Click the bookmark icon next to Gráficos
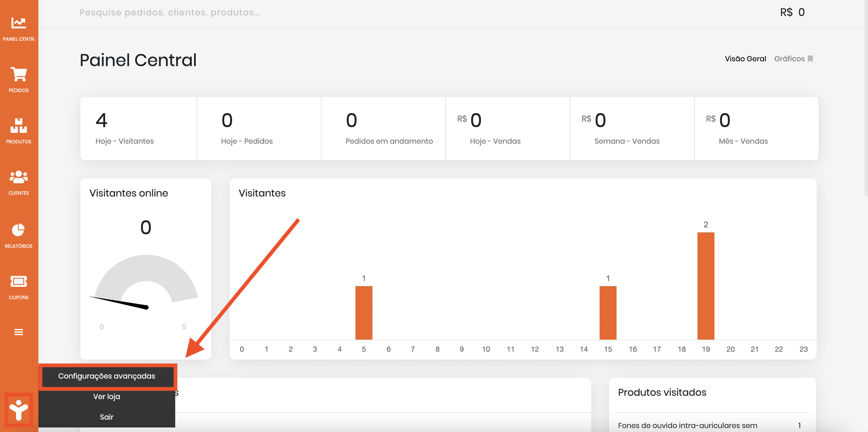Screen dimensions: 868x432 [x=810, y=59]
